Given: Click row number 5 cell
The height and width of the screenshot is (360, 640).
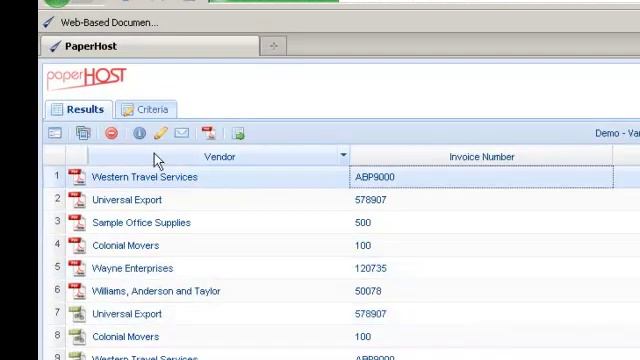Looking at the screenshot, I should 55,268.
